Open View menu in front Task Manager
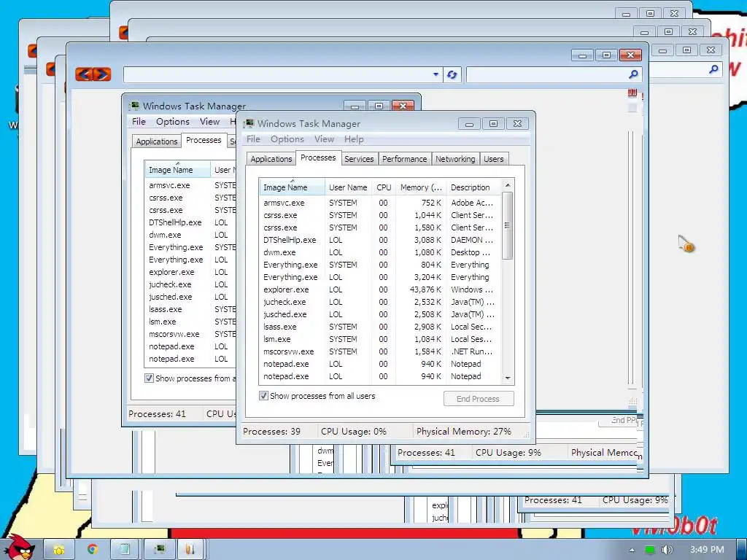 point(324,139)
